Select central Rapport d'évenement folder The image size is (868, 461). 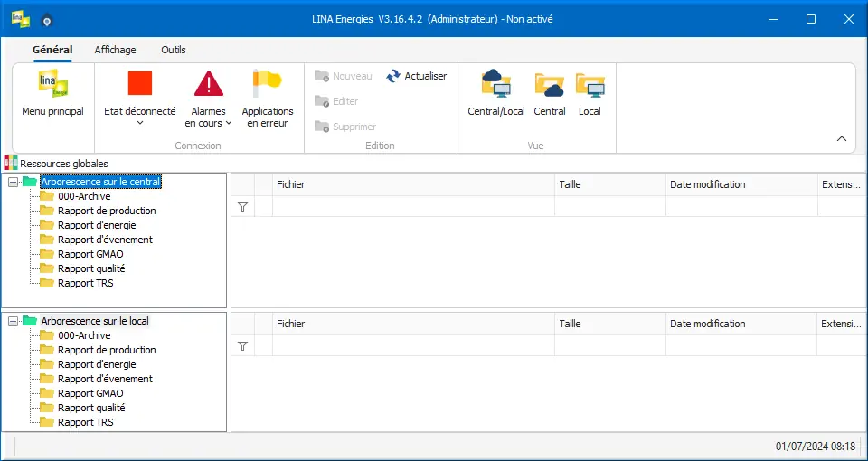[105, 240]
